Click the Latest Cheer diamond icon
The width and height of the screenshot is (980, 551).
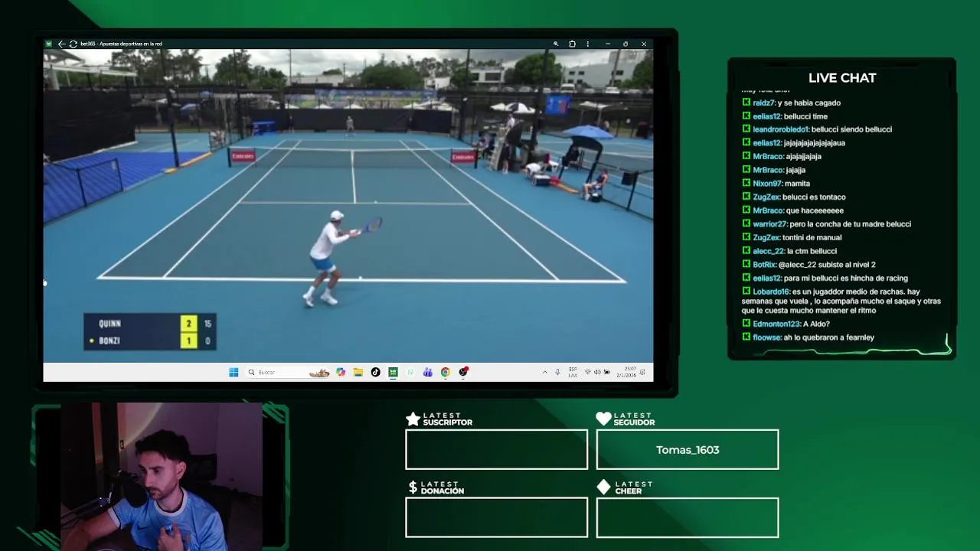click(603, 487)
